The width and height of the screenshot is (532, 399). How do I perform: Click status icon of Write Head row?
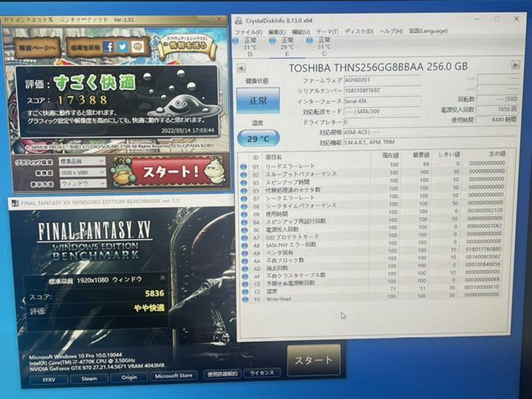245,299
